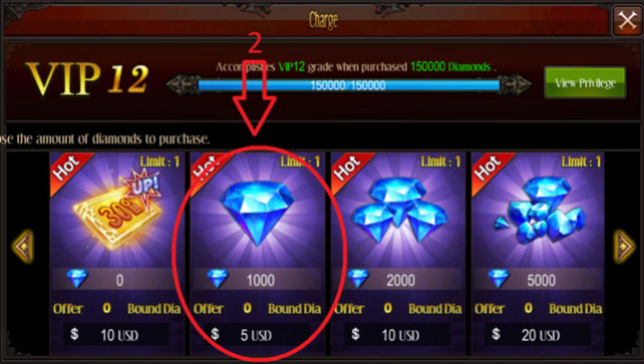Click the Charge window title

tap(324, 21)
